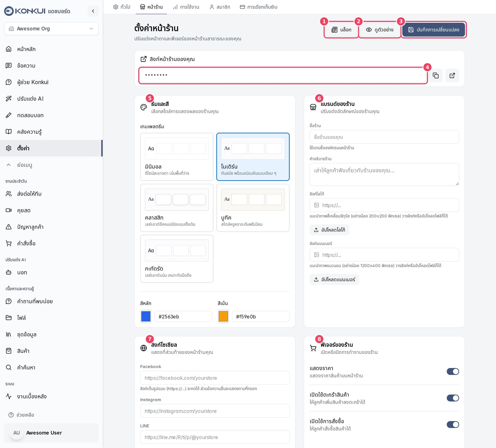
Task: Open งานเบื้องหลัง in the sidebar
Action: click(x=51, y=396)
